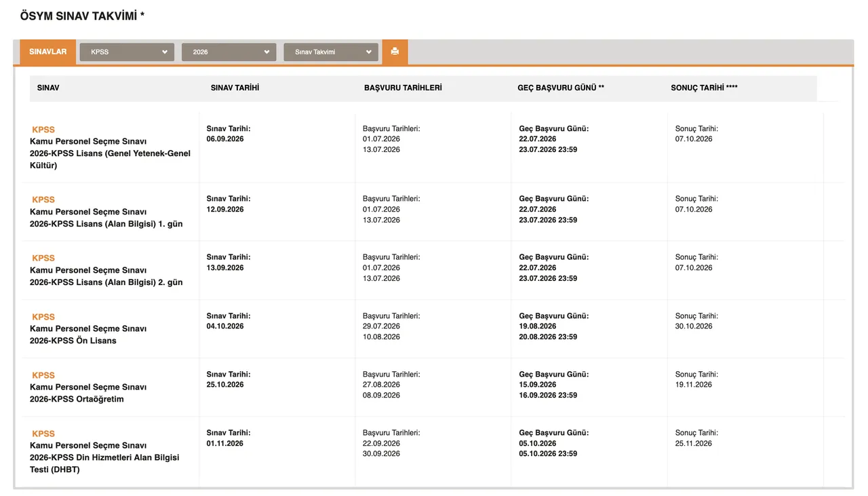Image resolution: width=868 pixels, height=496 pixels.
Task: Click exam name 2026-KPSS Lisans (Alan Bilgisi) 2. gün
Action: coord(106,282)
